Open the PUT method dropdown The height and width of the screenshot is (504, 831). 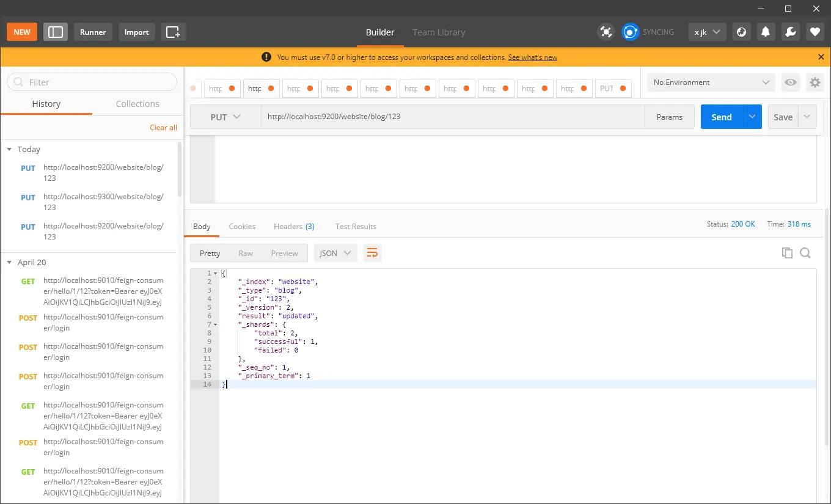225,117
